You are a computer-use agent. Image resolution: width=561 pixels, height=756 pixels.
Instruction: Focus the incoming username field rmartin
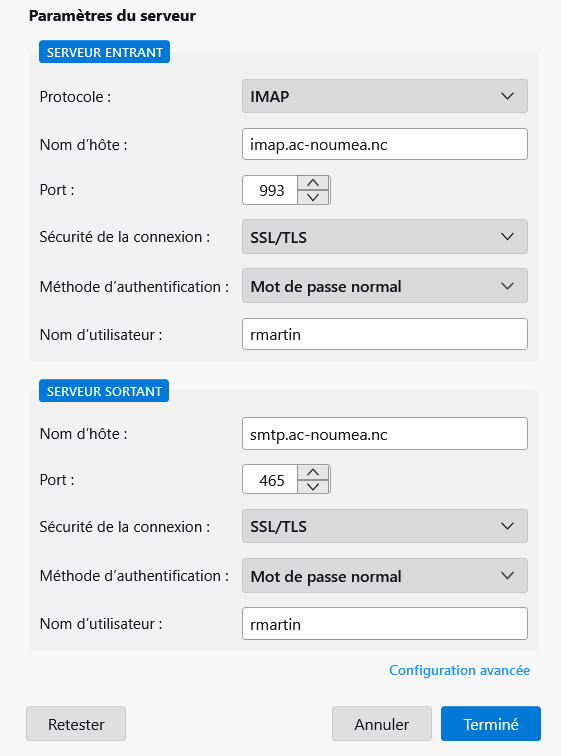(x=385, y=334)
